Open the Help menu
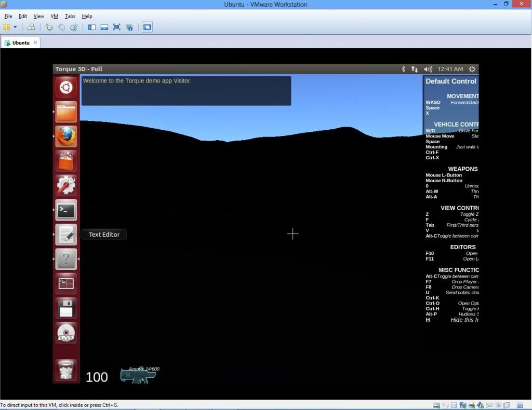The width and height of the screenshot is (532, 410). click(87, 16)
